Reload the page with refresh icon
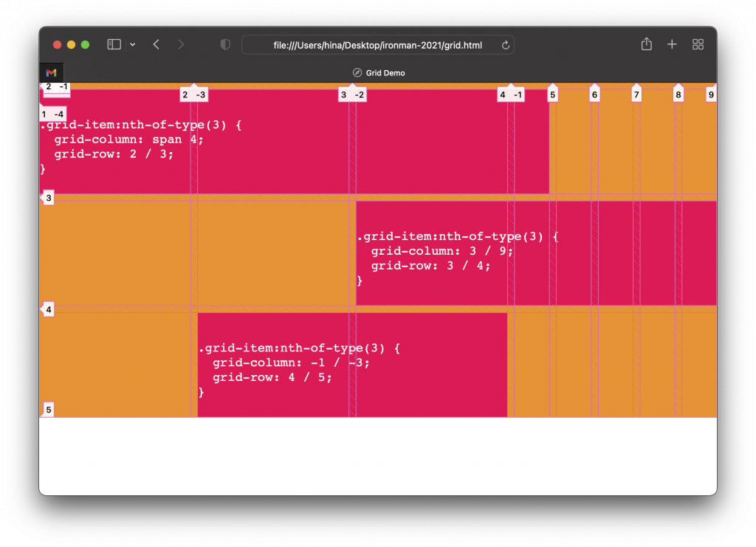The width and height of the screenshot is (756, 547). coord(505,45)
